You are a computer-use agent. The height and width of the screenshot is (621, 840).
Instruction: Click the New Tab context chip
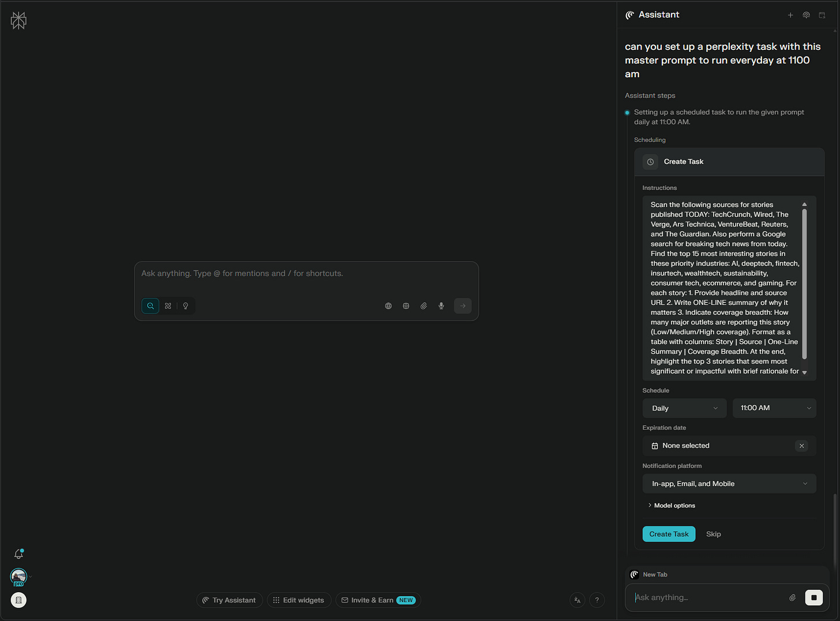click(x=649, y=574)
